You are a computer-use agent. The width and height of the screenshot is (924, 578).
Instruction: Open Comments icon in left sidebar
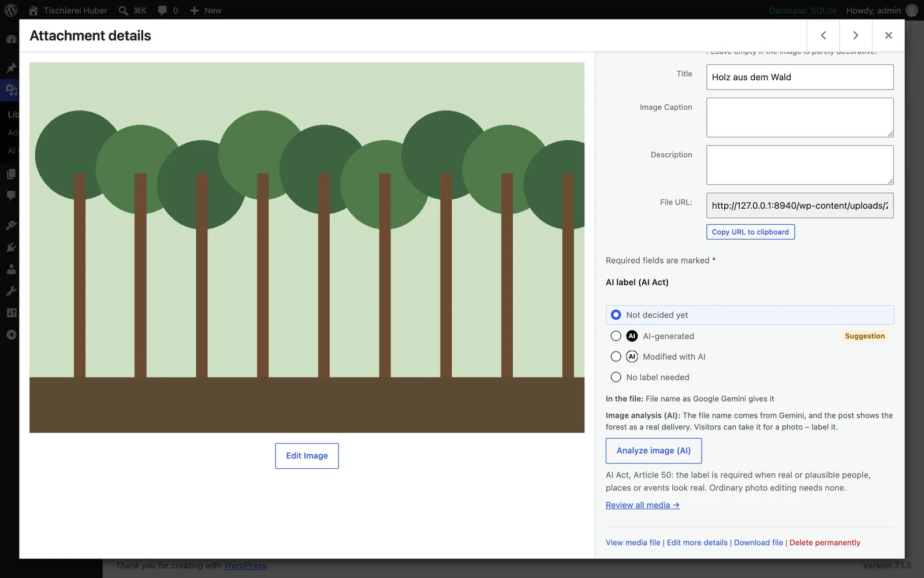(11, 195)
